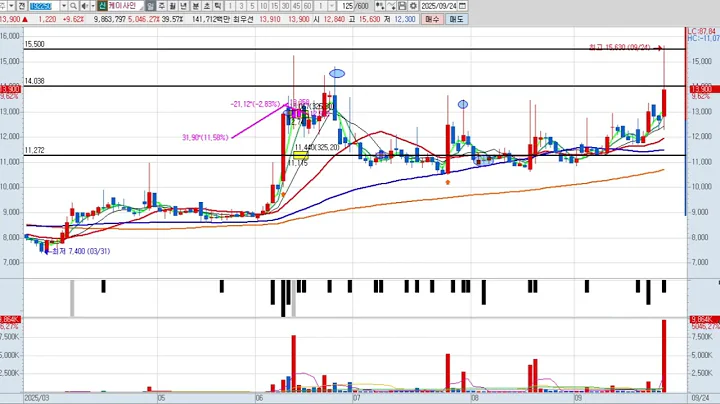
Task: Click the 125/600 bar count field
Action: [355, 6]
